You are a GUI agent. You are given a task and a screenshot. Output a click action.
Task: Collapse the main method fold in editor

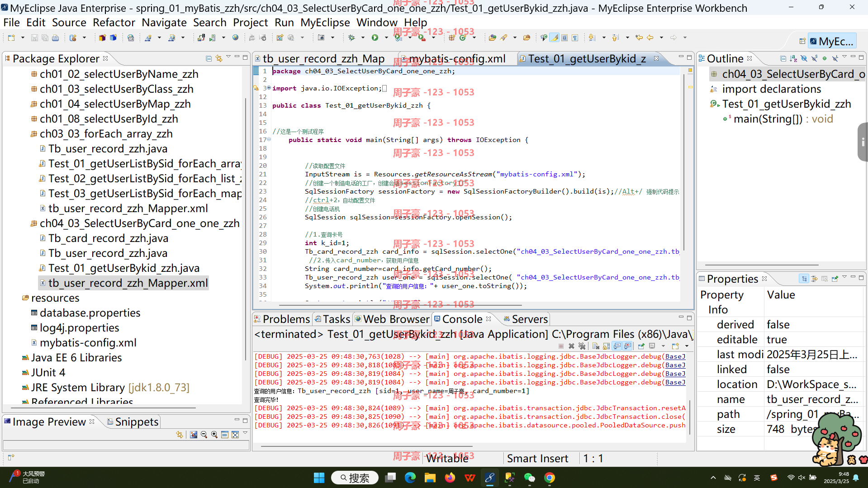click(x=269, y=139)
